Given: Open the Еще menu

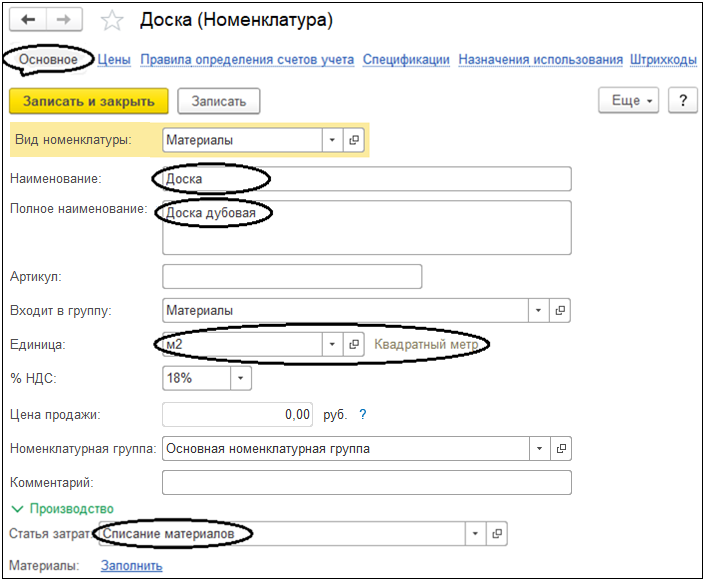Looking at the screenshot, I should click(x=628, y=100).
